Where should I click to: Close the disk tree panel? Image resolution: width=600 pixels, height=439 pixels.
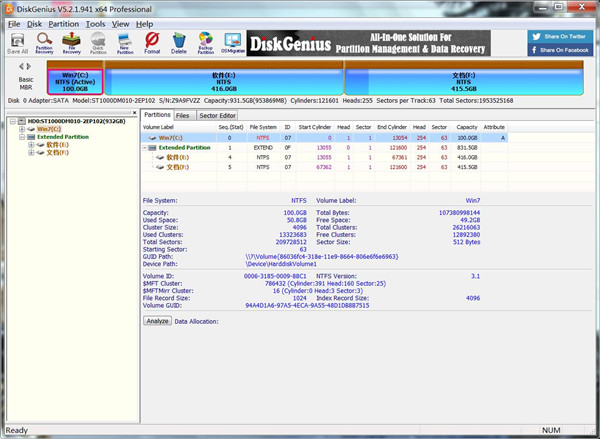pyautogui.click(x=134, y=113)
